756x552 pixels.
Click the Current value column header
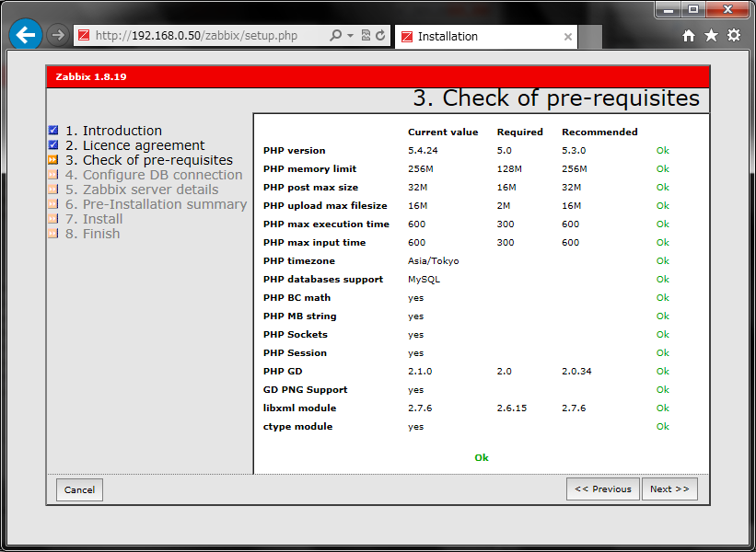(x=443, y=132)
